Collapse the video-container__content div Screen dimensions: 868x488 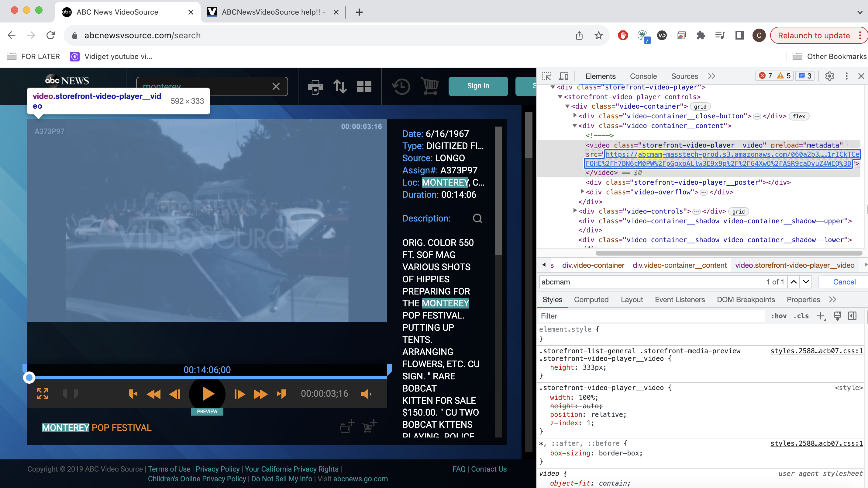click(575, 125)
